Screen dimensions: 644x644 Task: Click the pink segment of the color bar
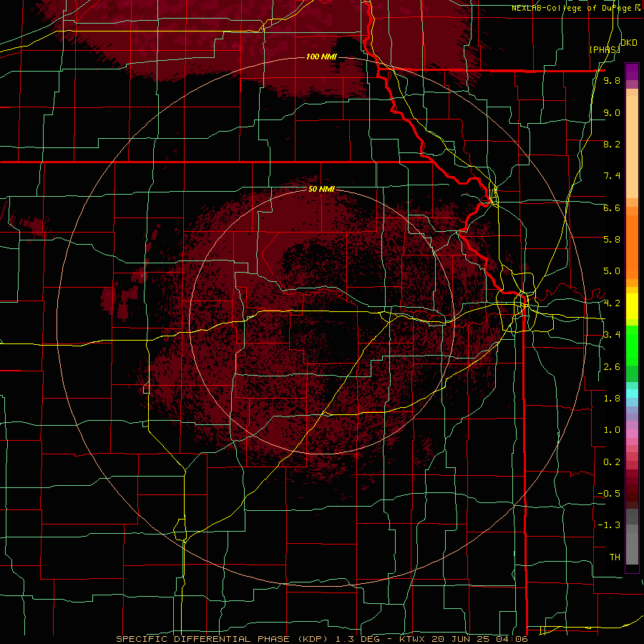click(x=632, y=433)
